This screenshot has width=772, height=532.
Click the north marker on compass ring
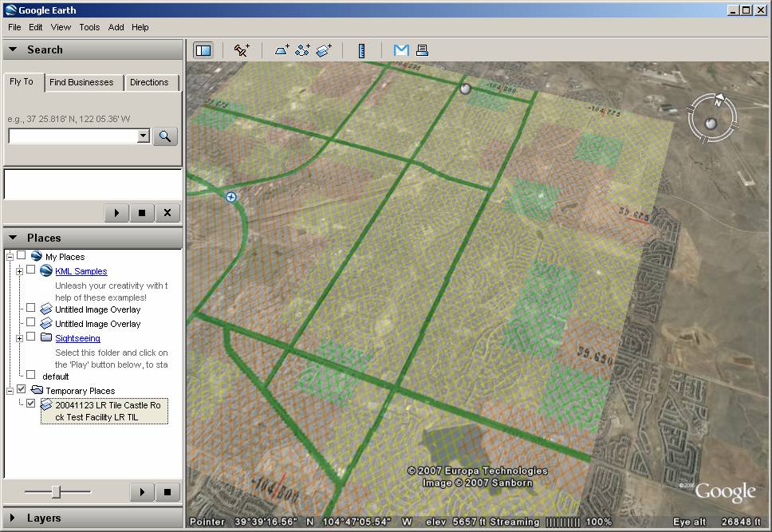(x=719, y=100)
